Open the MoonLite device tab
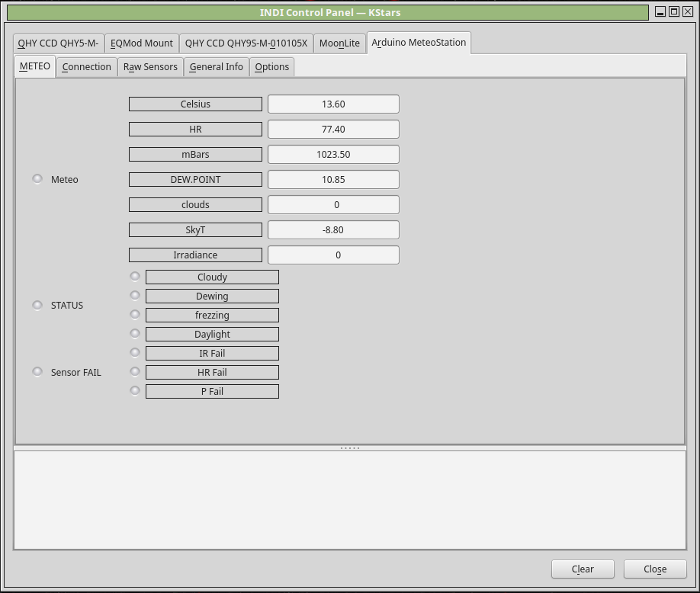The height and width of the screenshot is (593, 700). 339,43
